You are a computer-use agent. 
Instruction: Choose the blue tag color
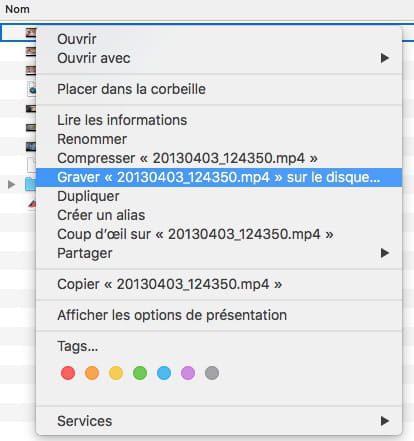(164, 373)
